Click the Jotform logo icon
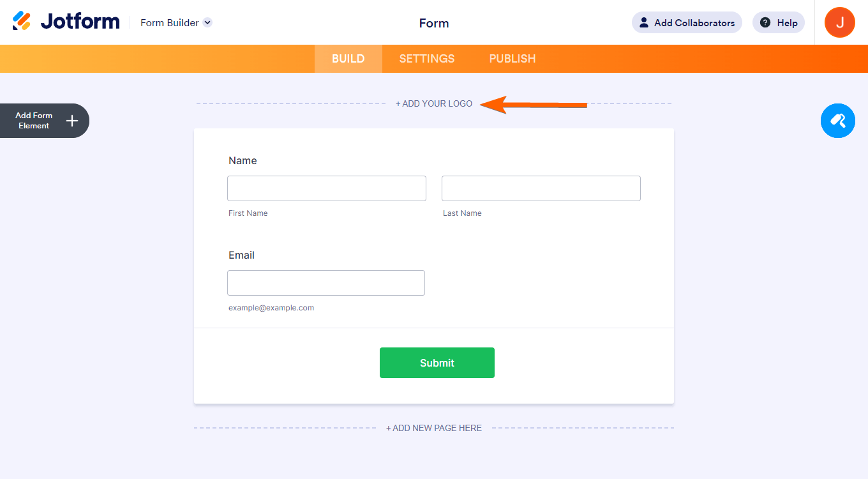The height and width of the screenshot is (479, 868). click(x=22, y=21)
